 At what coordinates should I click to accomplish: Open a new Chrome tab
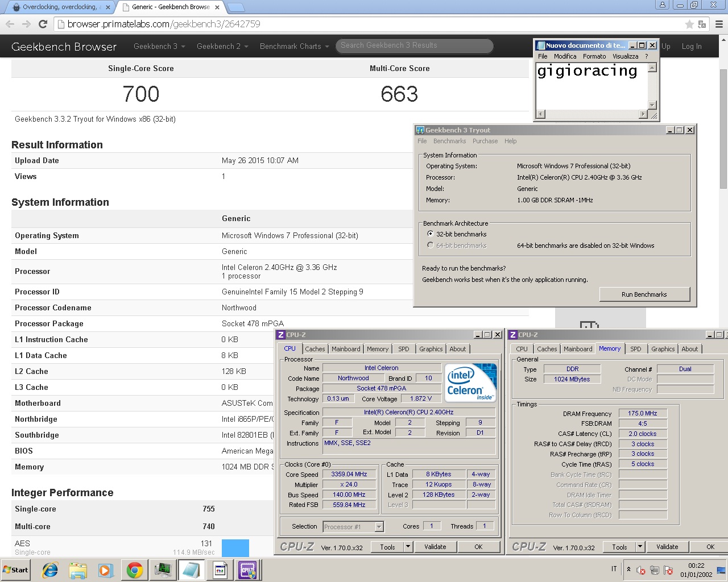(235, 7)
